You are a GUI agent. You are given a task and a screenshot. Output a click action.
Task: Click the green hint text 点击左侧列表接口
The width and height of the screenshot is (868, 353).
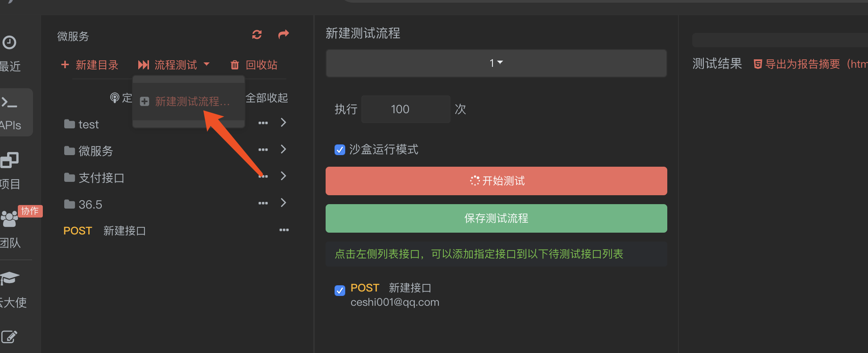(x=479, y=254)
